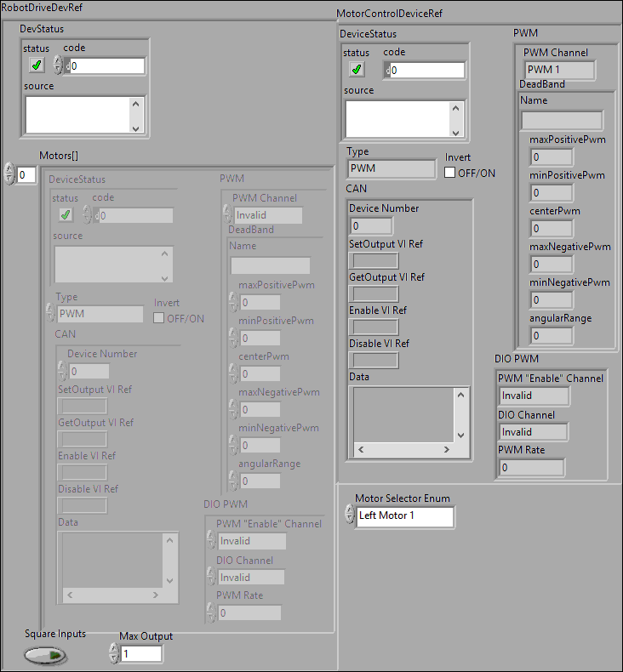Click the DevStatus source scroll up arrow
The image size is (623, 672).
[136, 103]
